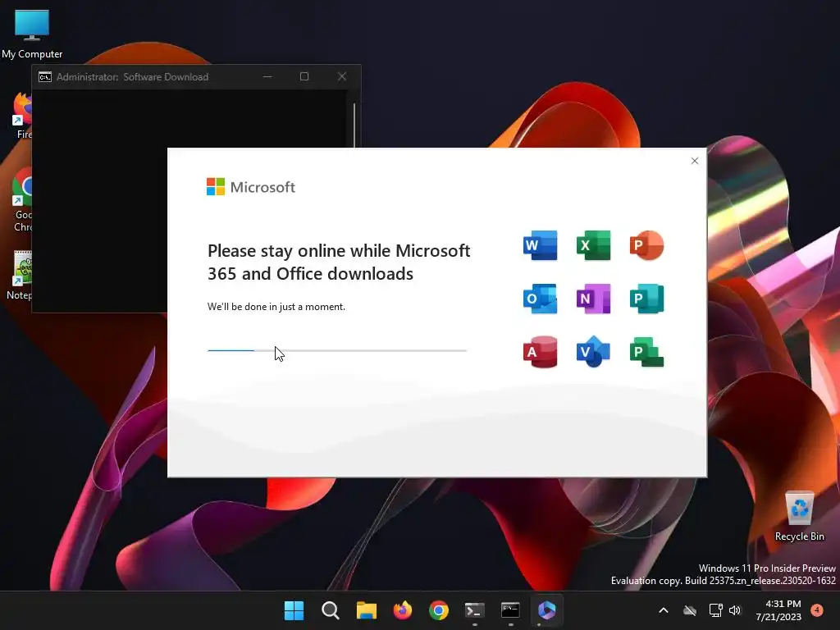Viewport: 840px width, 630px height.
Task: Open the Notepad++ desktop shortcut
Action: (21, 276)
